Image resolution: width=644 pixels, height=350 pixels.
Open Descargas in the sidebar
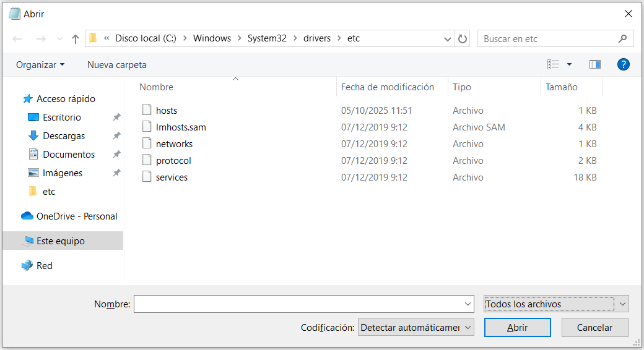coord(64,136)
